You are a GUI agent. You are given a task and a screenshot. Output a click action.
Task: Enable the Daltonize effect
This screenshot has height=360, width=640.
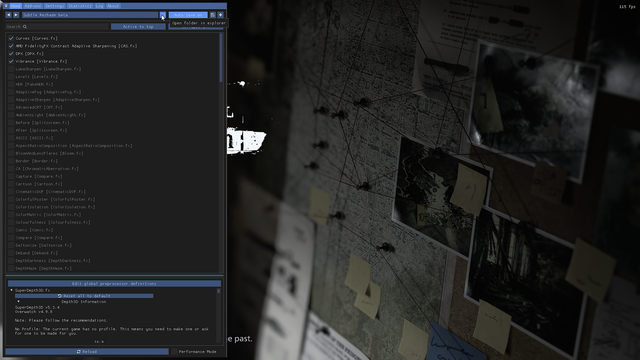(x=11, y=245)
